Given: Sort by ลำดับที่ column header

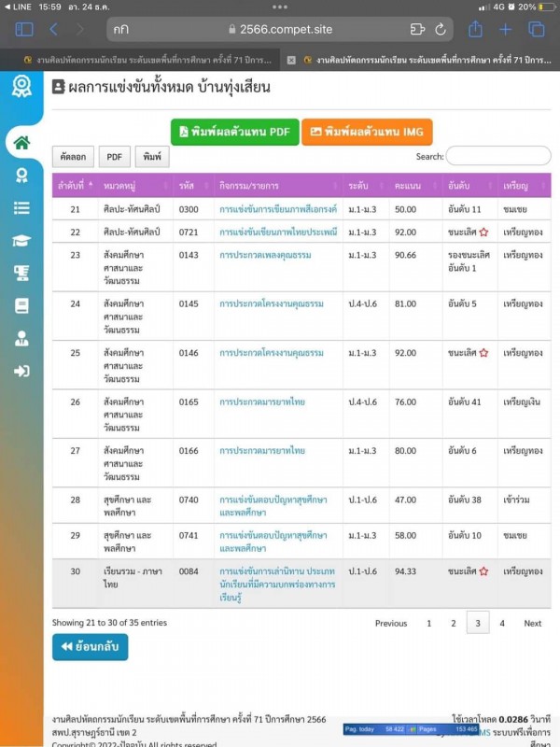Looking at the screenshot, I should [76, 186].
